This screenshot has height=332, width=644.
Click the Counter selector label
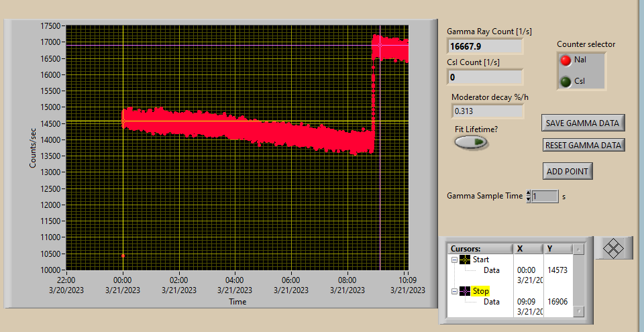pos(586,44)
